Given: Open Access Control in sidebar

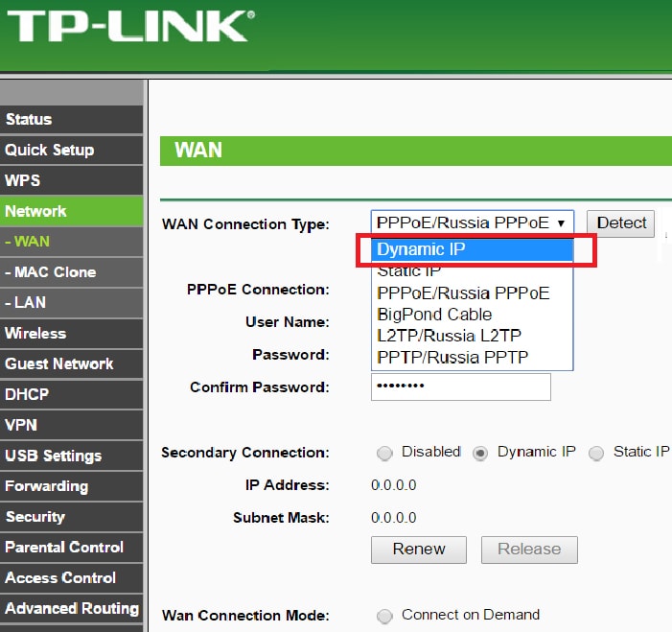Looking at the screenshot, I should click(x=71, y=578).
